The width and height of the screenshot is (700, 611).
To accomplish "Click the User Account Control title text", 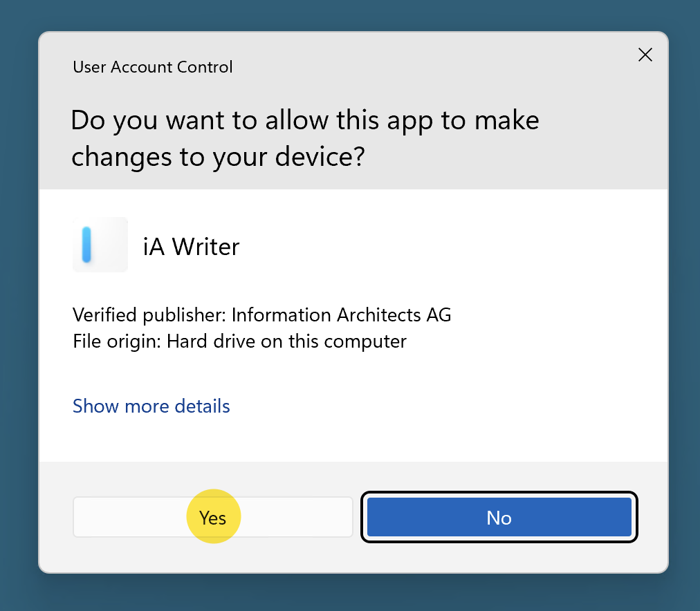I will (x=152, y=67).
